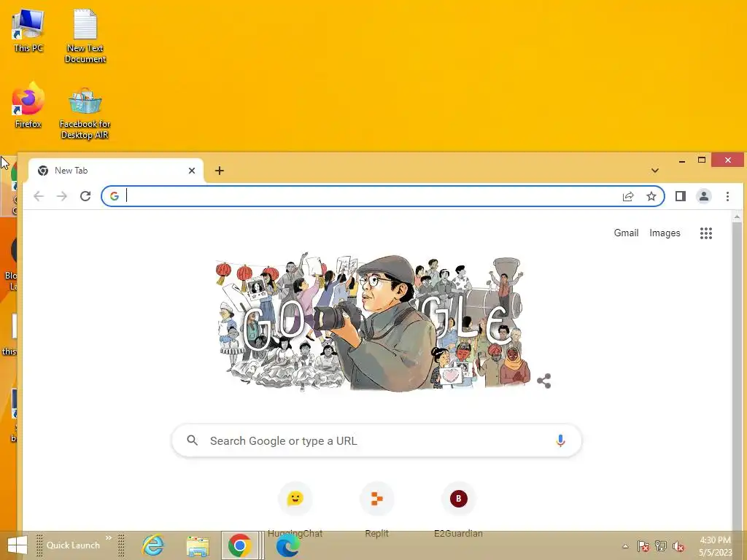The height and width of the screenshot is (560, 747).
Task: Open volume tray icon
Action: click(678, 546)
